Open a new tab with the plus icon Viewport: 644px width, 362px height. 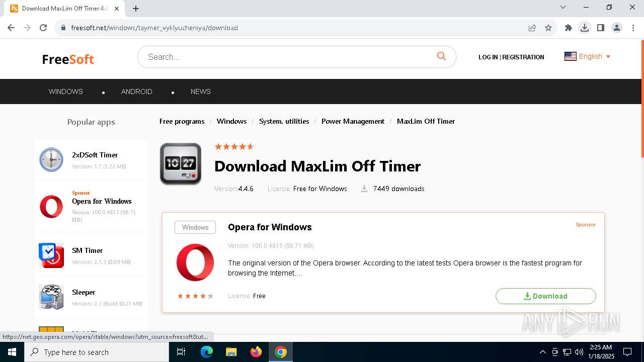(x=136, y=9)
